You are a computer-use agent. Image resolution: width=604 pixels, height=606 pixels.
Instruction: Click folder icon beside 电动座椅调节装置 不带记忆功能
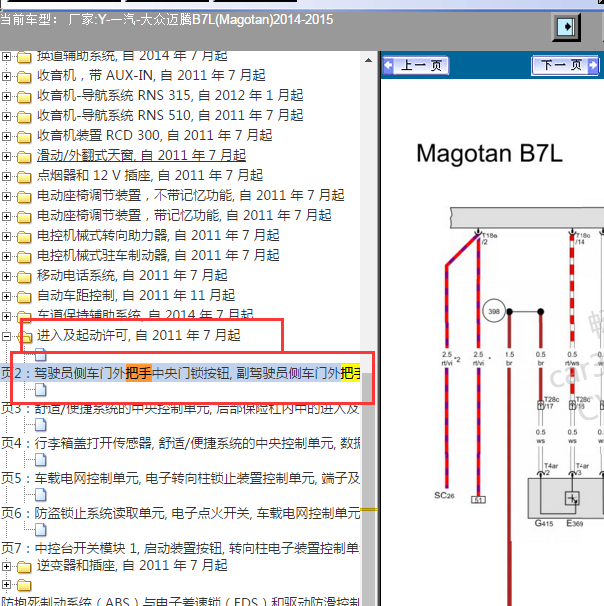click(x=24, y=197)
